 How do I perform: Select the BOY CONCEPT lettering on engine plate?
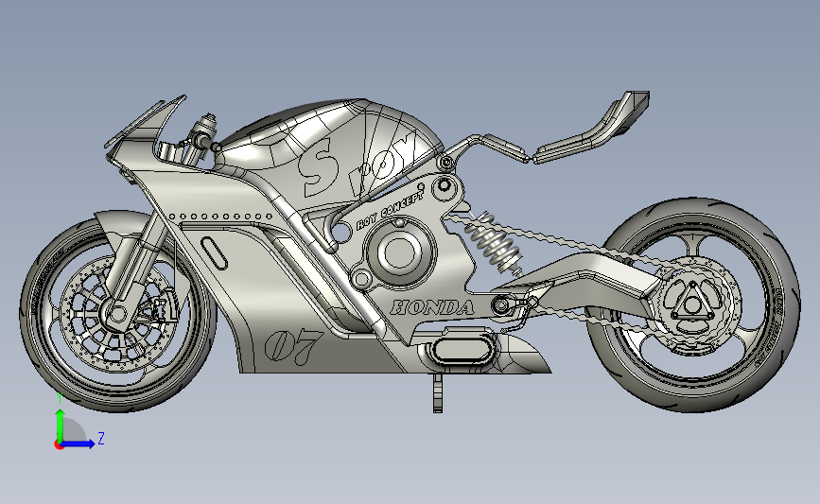(x=390, y=211)
